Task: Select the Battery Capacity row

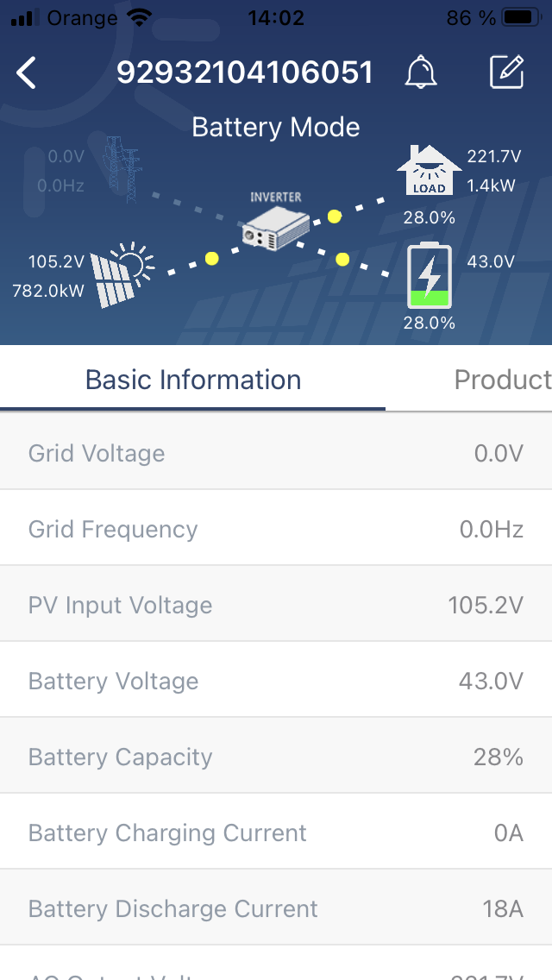Action: tap(276, 757)
